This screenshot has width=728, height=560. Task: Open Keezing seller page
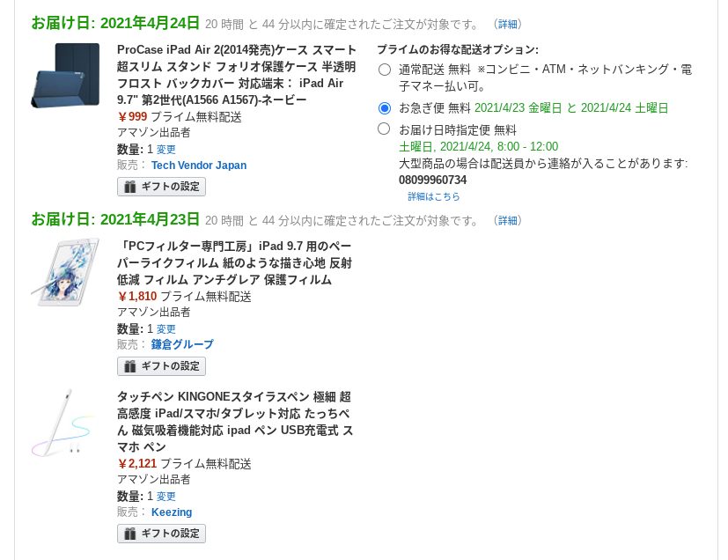[x=172, y=512]
